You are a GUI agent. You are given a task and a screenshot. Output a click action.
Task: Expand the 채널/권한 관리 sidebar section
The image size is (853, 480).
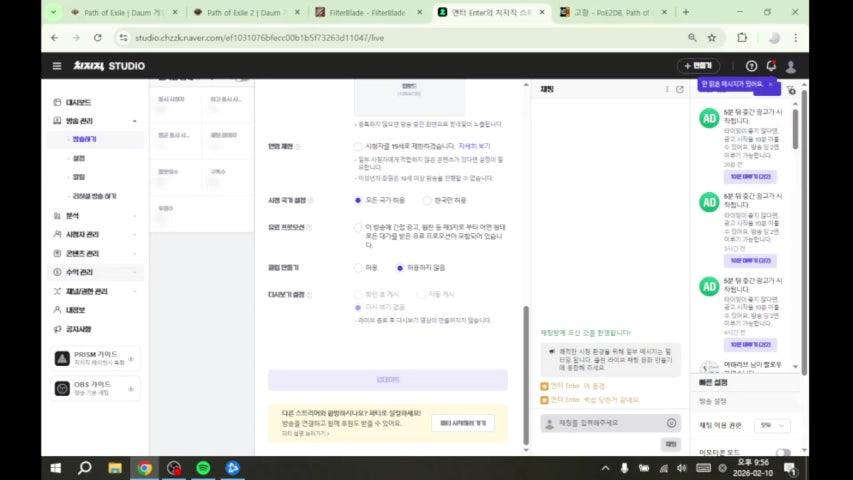coord(134,292)
